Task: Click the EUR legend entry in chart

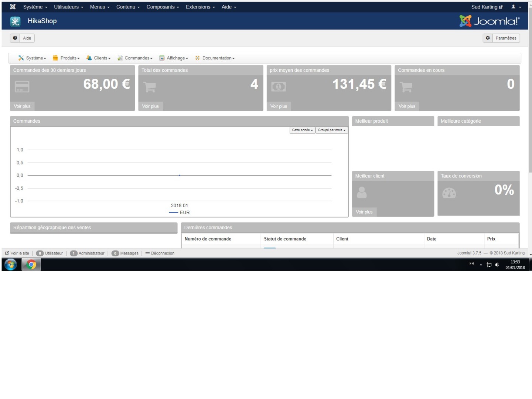Action: 180,213
